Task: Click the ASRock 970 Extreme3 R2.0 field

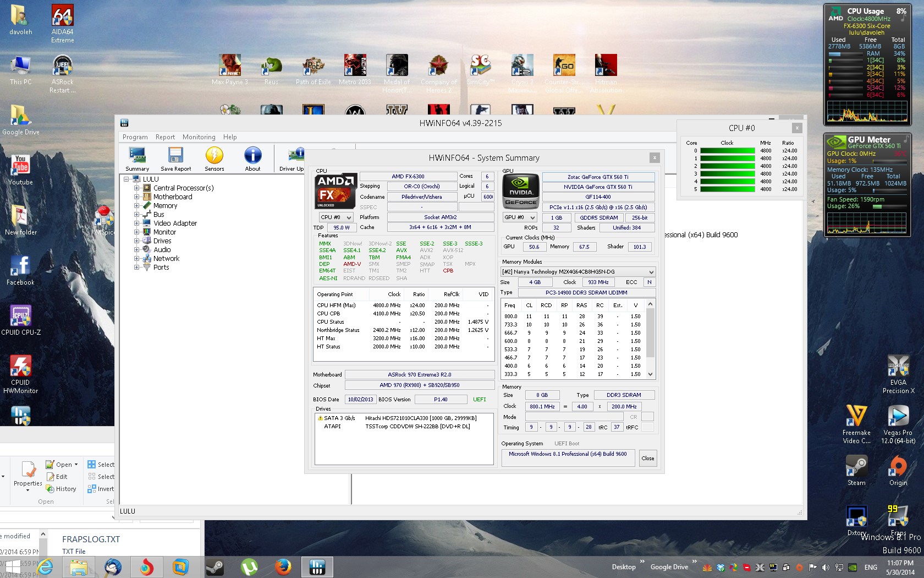Action: [419, 375]
